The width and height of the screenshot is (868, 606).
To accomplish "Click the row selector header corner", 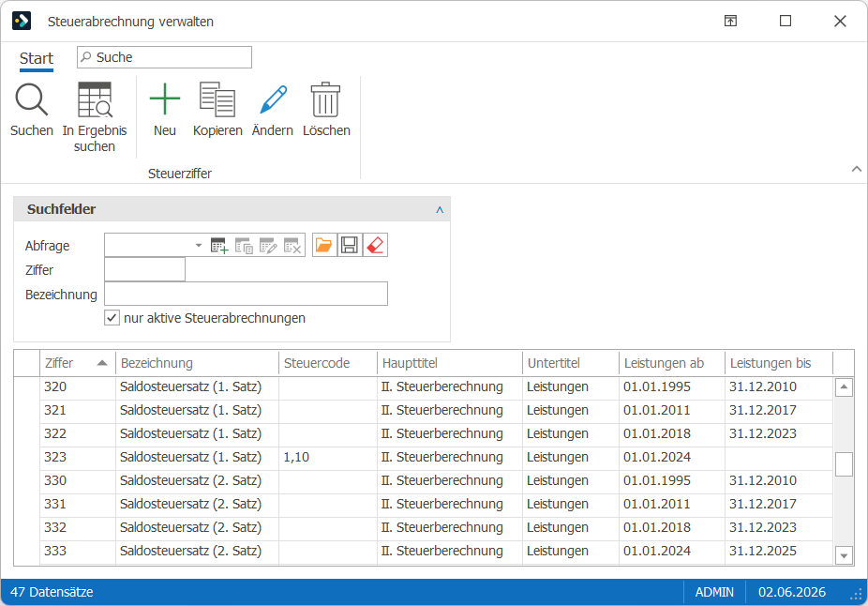I will pyautogui.click(x=27, y=363).
